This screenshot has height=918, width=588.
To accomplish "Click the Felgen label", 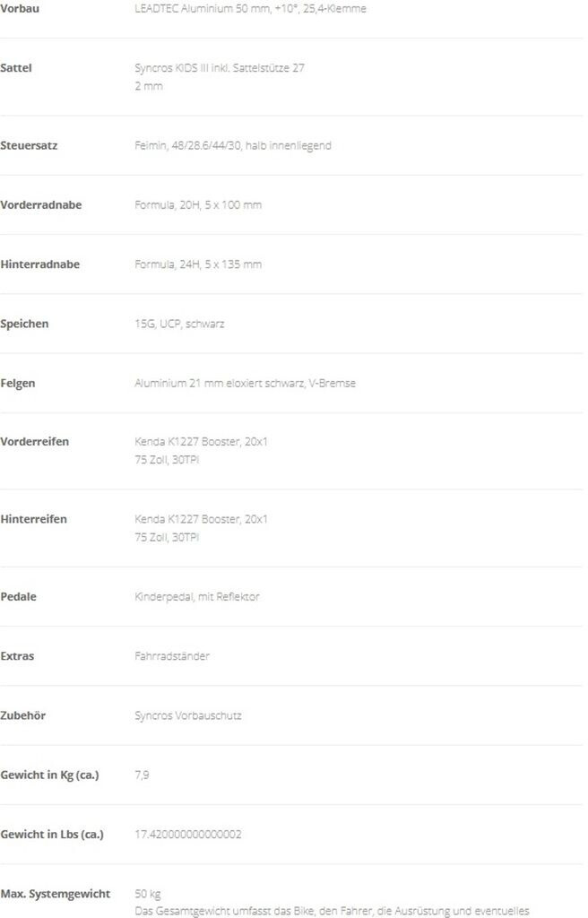I will (20, 383).
